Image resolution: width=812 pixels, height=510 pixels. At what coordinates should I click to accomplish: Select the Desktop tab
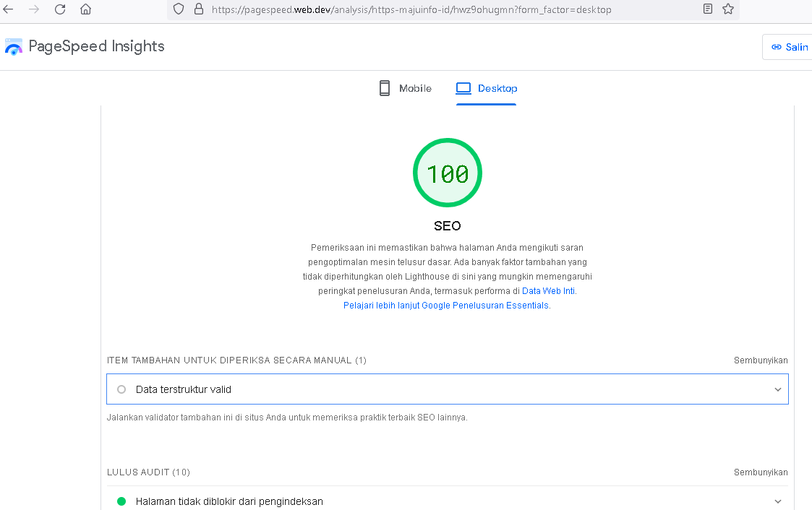[487, 89]
